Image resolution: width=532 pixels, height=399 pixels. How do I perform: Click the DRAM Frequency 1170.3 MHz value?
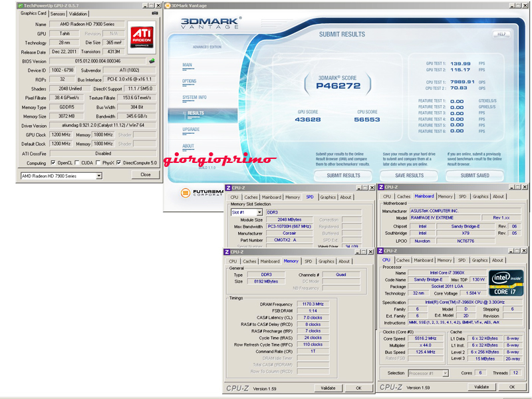[313, 304]
